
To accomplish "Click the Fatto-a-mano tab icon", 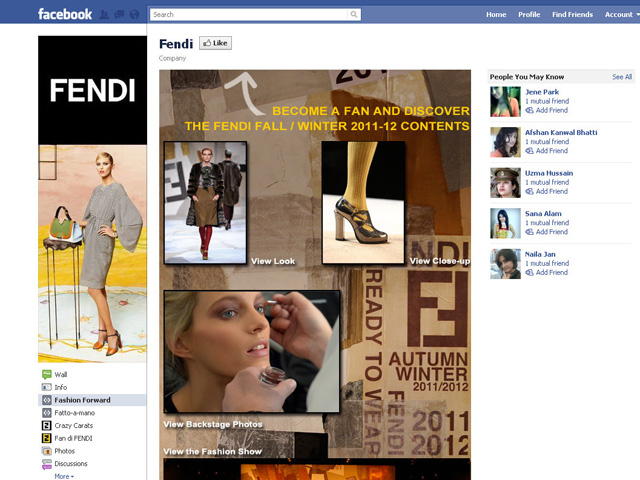I will [x=47, y=413].
